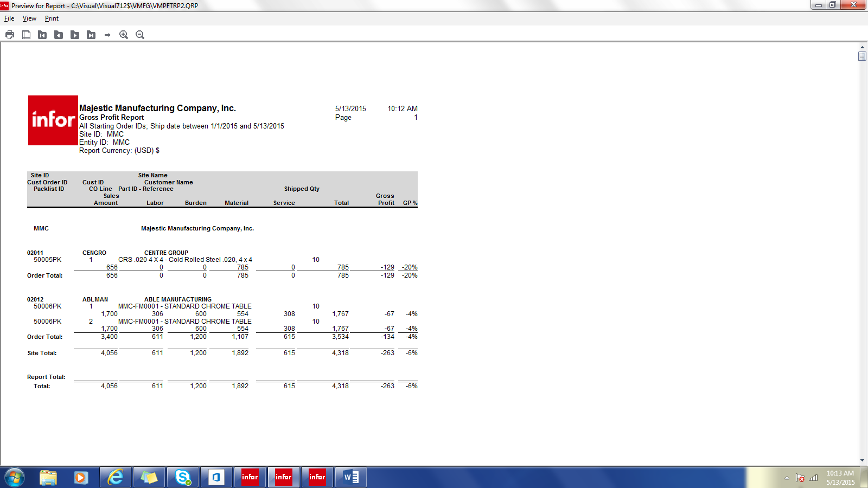Click customer name ABLE MANUFACTURING

tap(178, 299)
